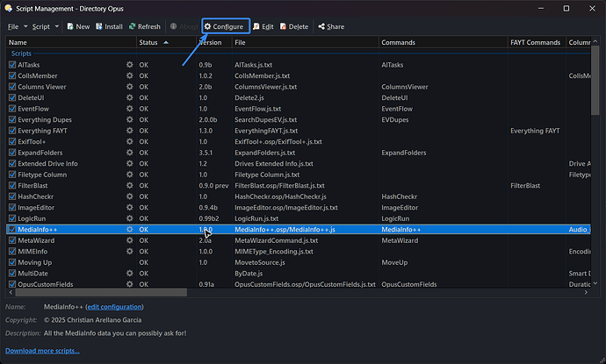Collapse the Scripts group header
This screenshot has width=606, height=364.
[x=21, y=54]
